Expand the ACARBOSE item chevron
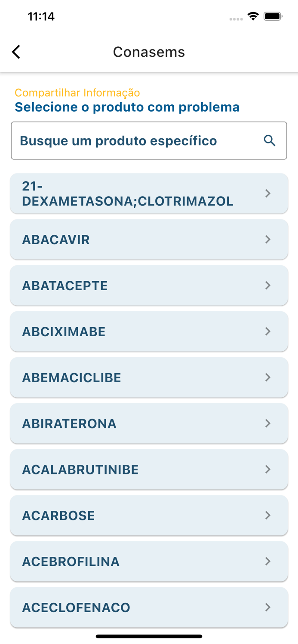The height and width of the screenshot is (644, 298). pyautogui.click(x=149, y=515)
